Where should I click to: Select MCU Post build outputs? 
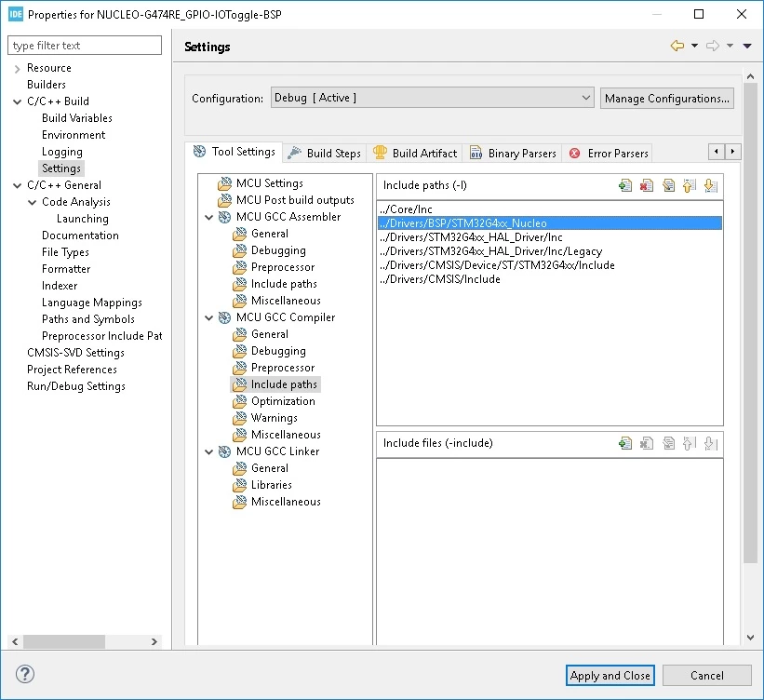(x=295, y=200)
